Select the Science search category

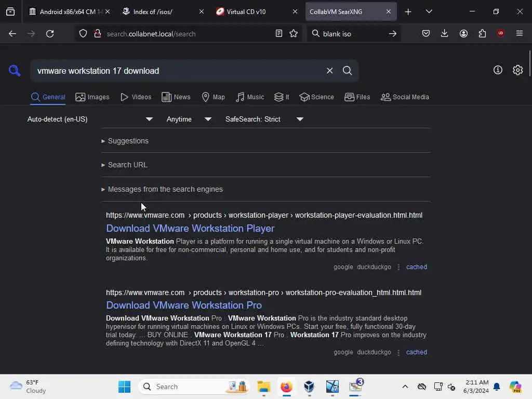click(316, 97)
